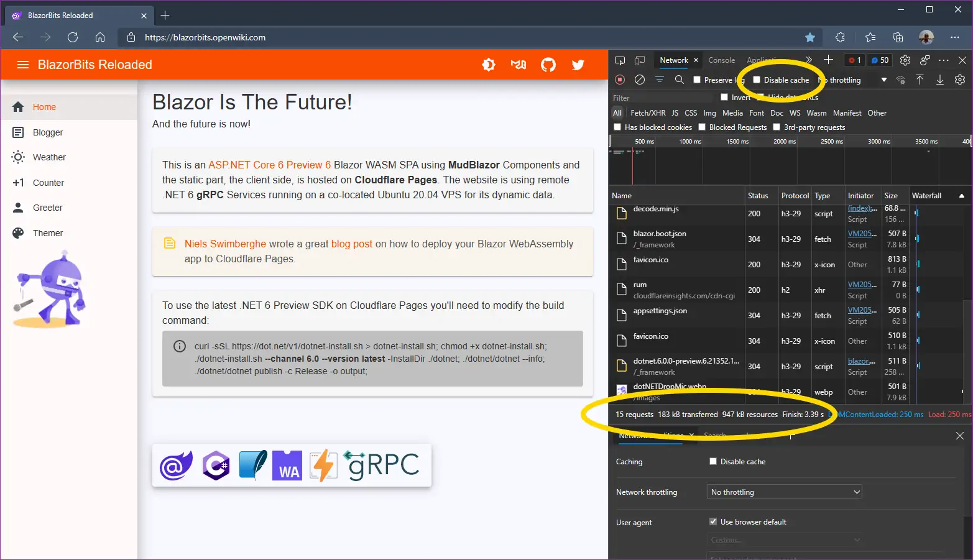Viewport: 973px width, 560px height.
Task: Open the network search icon in DevTools
Action: point(680,80)
